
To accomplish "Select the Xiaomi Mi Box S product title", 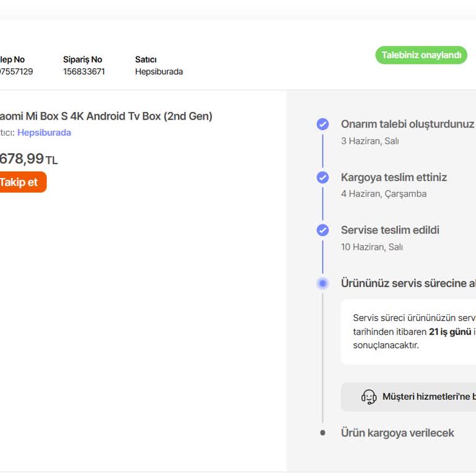I will tap(105, 116).
